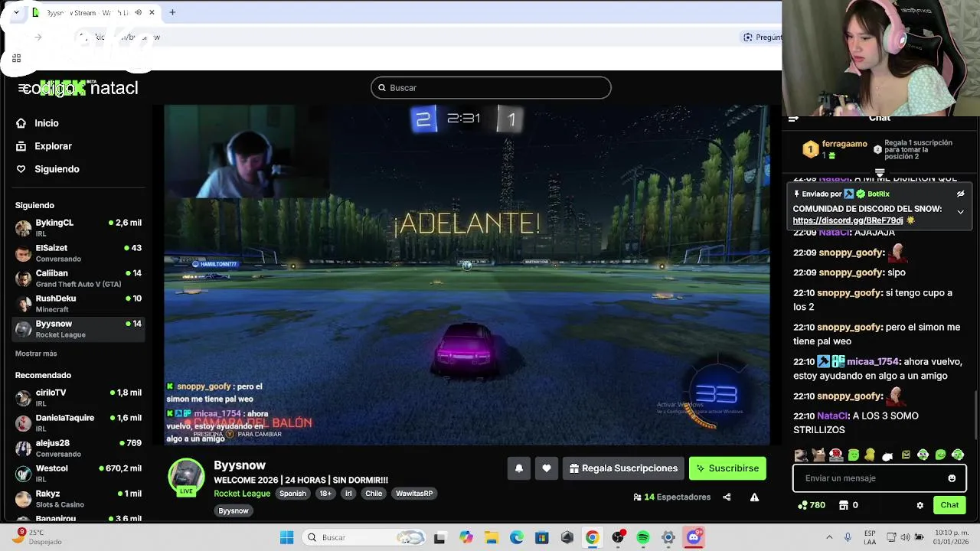Click Byysnow's live avatar
The image size is (980, 551).
click(x=186, y=478)
